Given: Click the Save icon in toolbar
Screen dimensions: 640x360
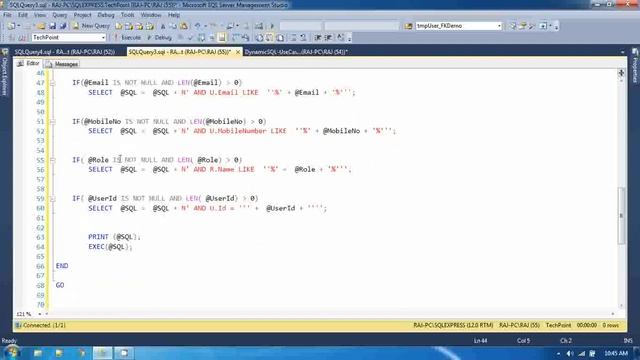Looking at the screenshot, I should point(52,26).
